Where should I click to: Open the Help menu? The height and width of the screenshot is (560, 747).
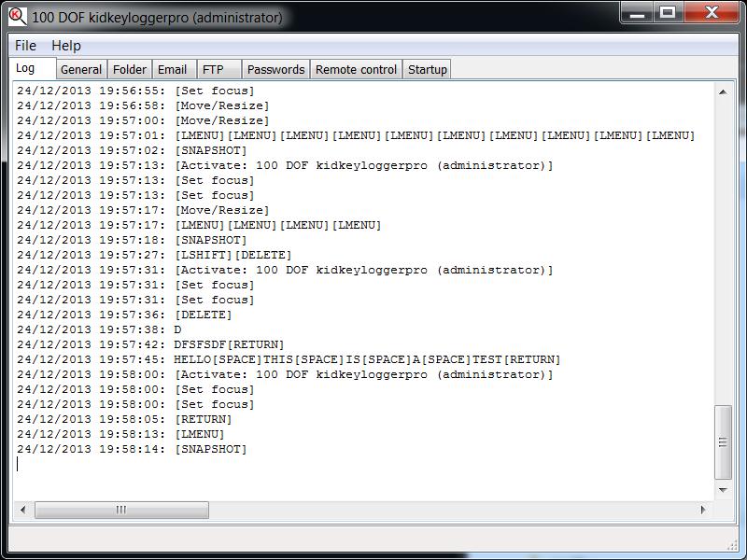click(66, 46)
